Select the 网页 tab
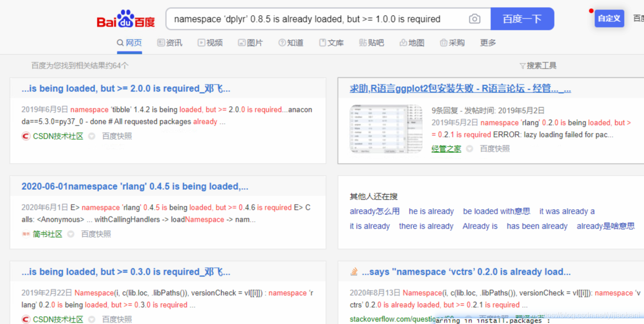The image size is (644, 324). [129, 43]
